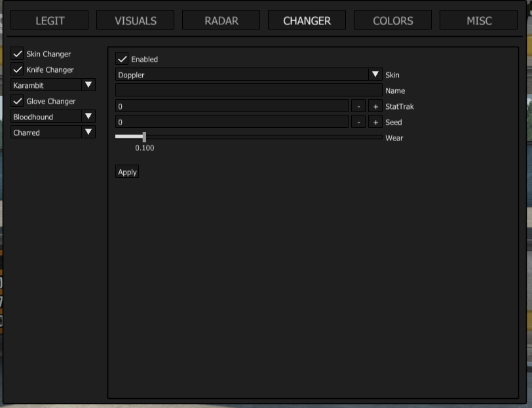532x408 pixels.
Task: Click the Wear slider handle
Action: click(x=144, y=137)
